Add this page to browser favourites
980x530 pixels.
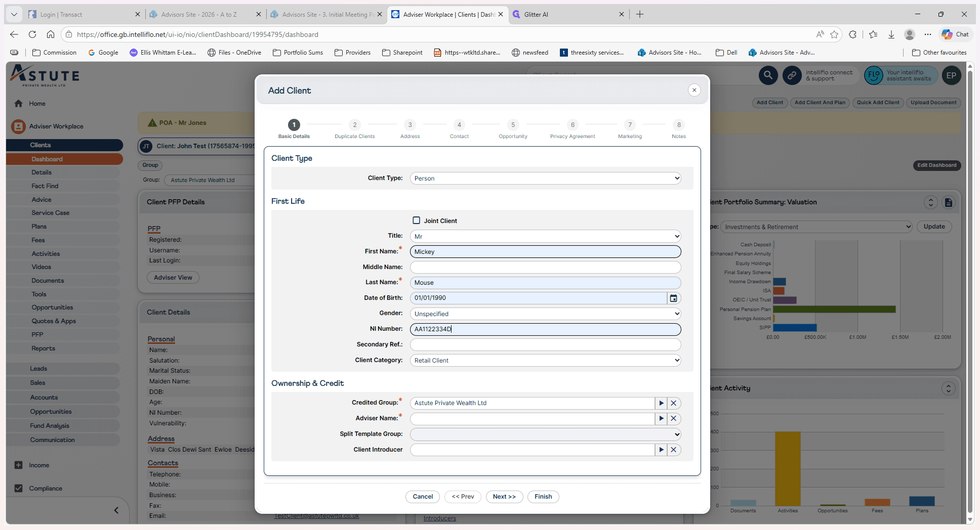(834, 34)
